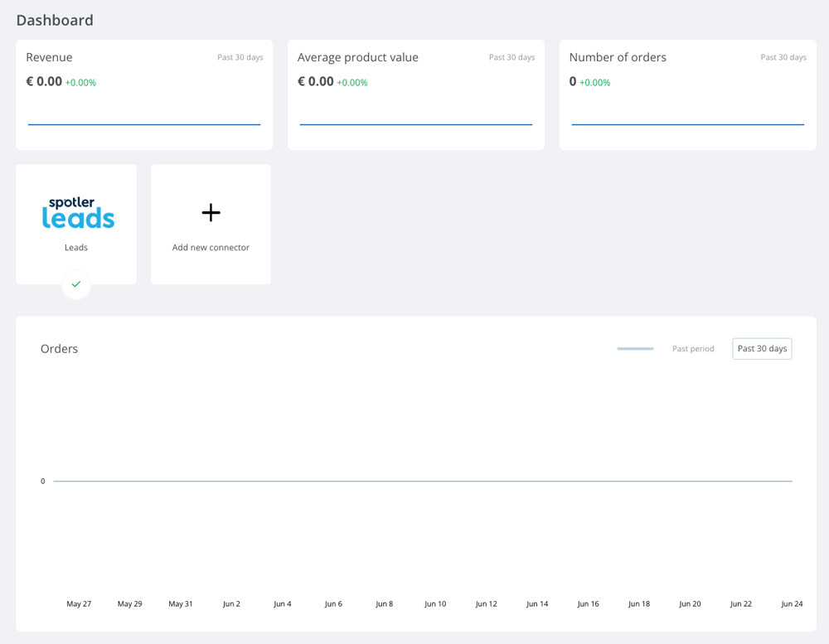Open the Revenue card

[144, 94]
